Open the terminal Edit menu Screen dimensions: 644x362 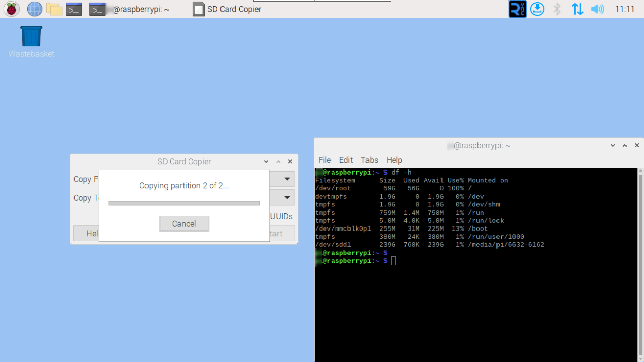[x=345, y=160]
